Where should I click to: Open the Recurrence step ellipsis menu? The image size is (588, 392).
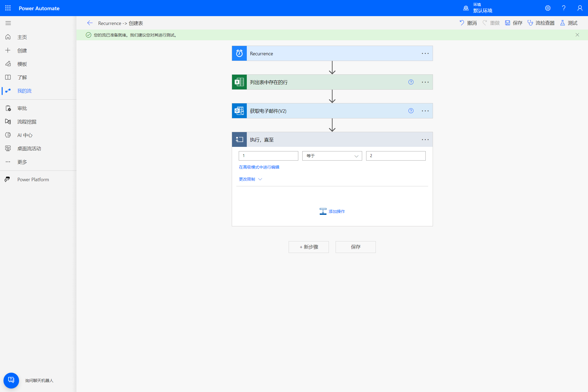pyautogui.click(x=425, y=53)
